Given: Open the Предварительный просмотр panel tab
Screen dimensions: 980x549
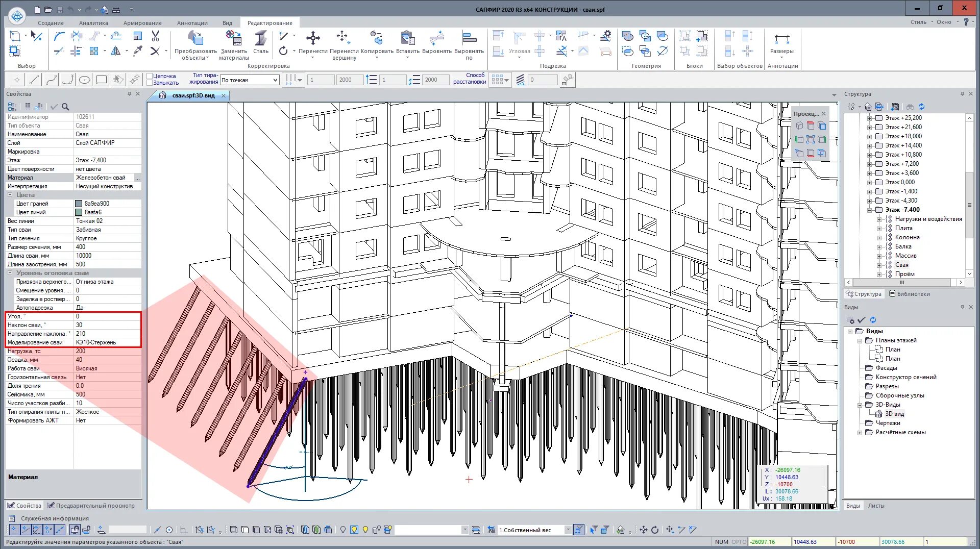Looking at the screenshot, I should (91, 506).
